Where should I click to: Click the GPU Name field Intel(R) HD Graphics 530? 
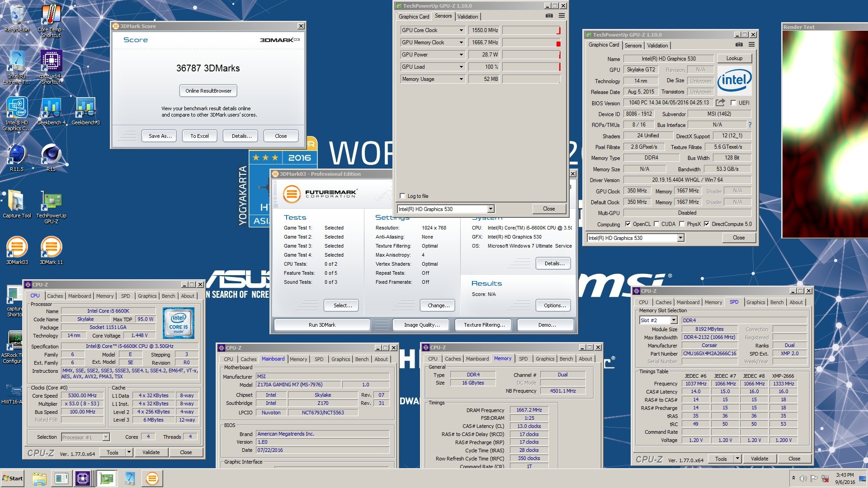668,59
